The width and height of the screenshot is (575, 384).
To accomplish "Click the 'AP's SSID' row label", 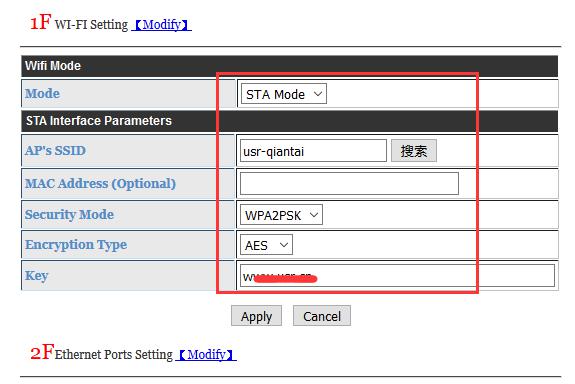I will (x=55, y=151).
